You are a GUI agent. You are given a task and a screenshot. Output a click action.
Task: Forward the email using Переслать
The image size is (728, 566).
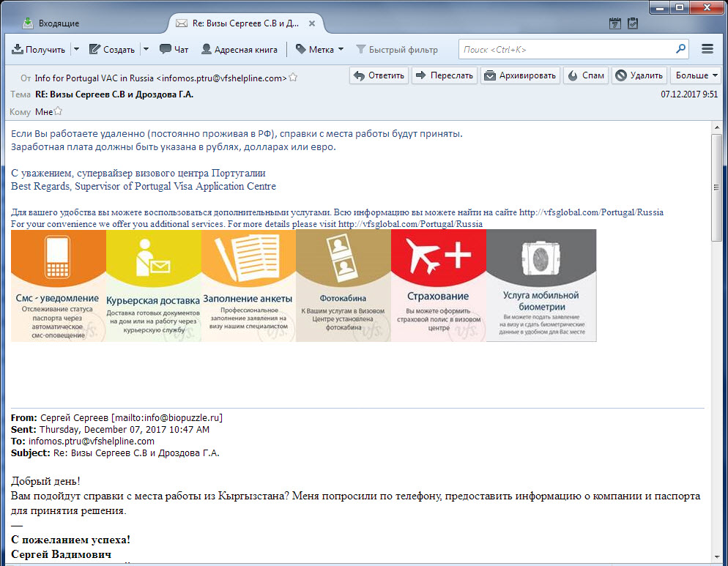[x=445, y=75]
